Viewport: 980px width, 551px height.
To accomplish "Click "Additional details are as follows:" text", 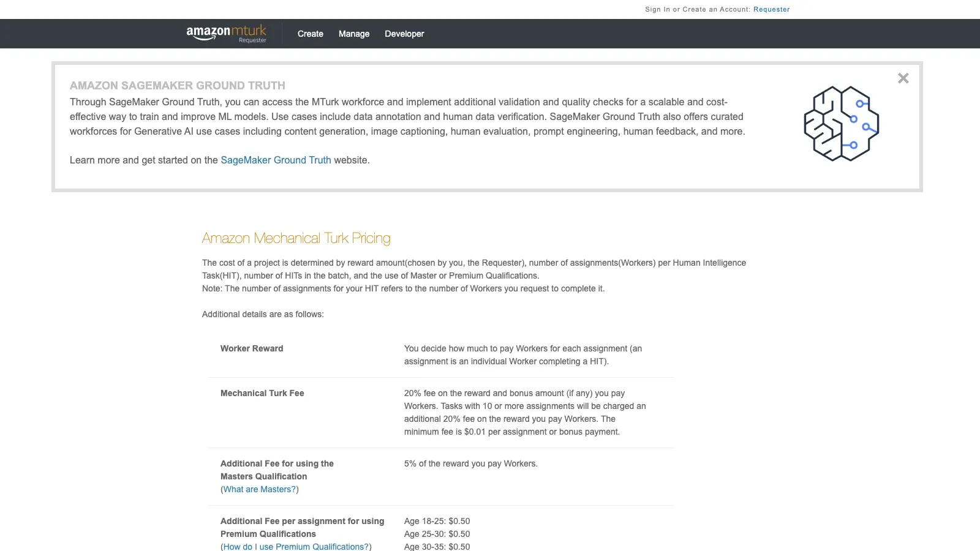I will [263, 314].
